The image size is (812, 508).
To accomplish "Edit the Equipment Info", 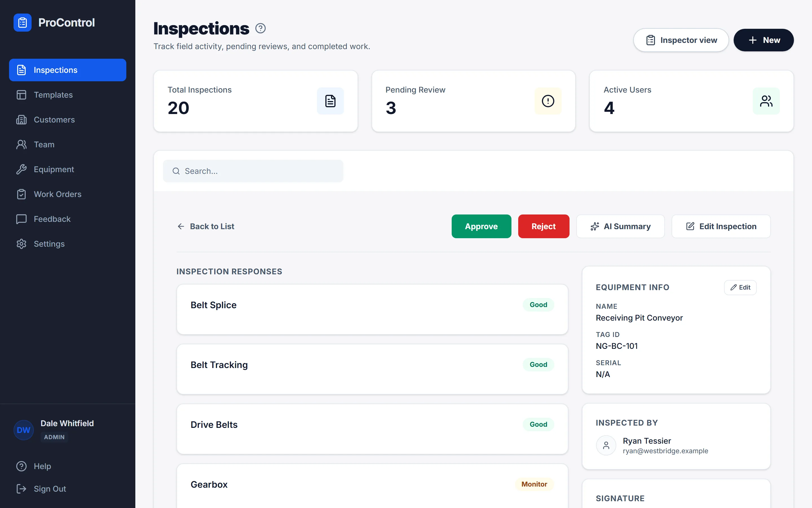I will (x=740, y=288).
